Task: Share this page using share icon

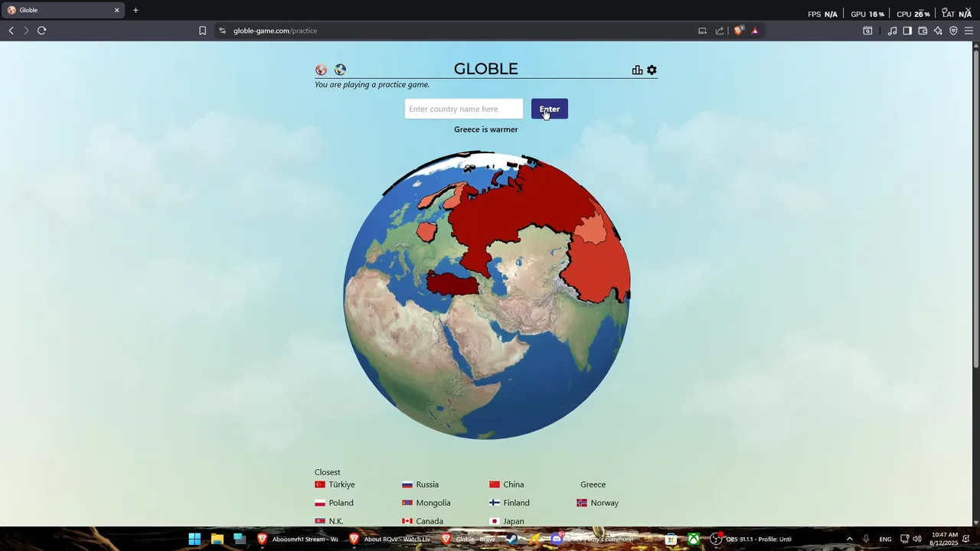Action: pos(720,31)
